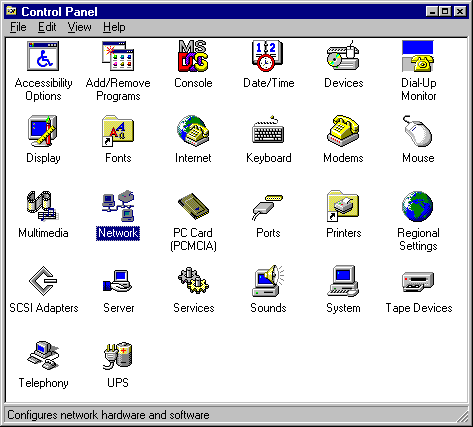473x427 pixels.
Task: Click the Modems telephone icon
Action: tap(343, 131)
